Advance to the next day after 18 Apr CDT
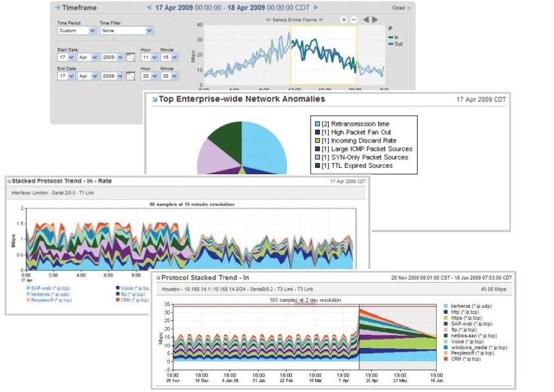The image size is (554, 392). (316, 7)
